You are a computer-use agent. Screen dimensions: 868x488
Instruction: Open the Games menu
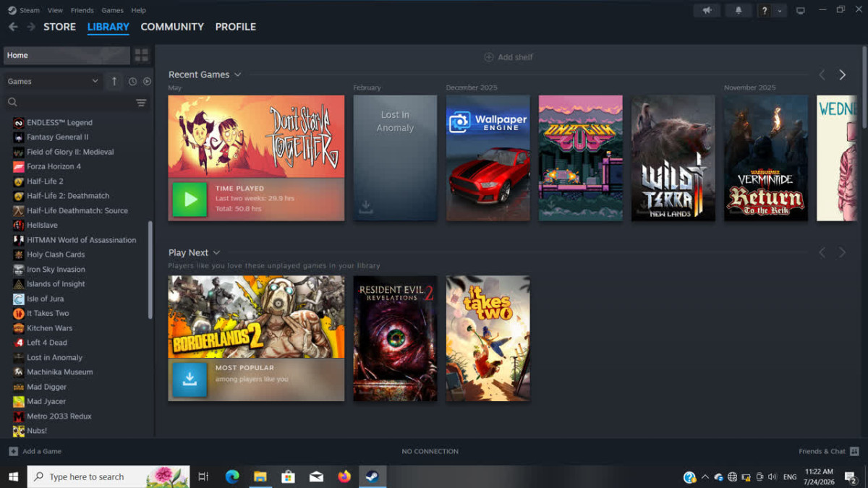pyautogui.click(x=112, y=10)
